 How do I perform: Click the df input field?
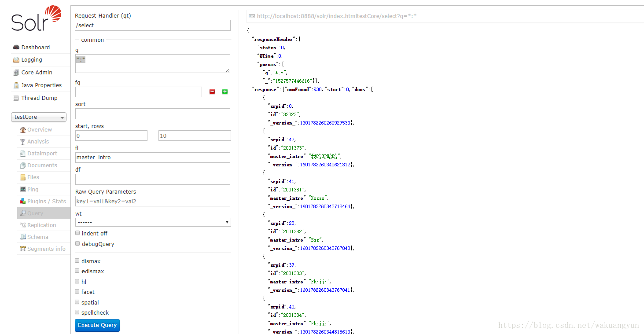point(153,179)
